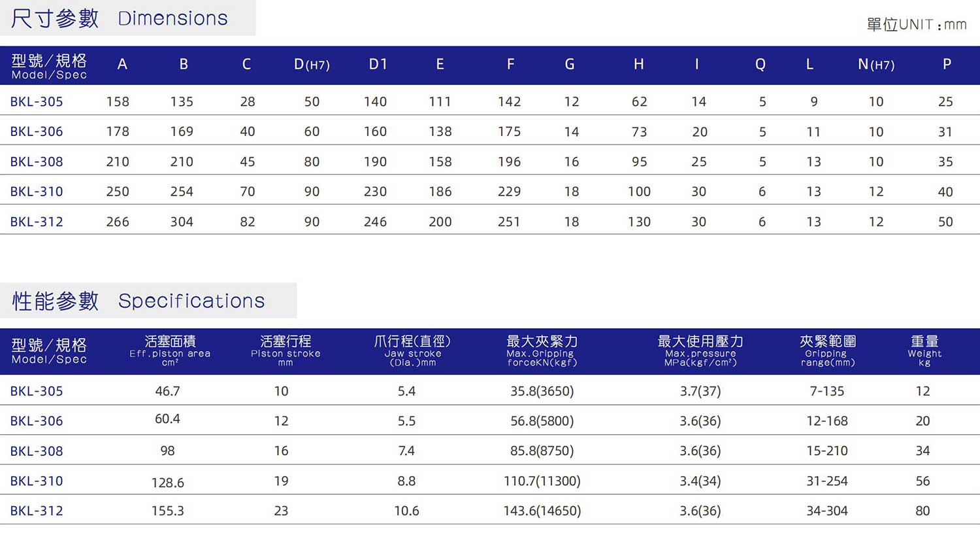Select column header N(H7)

pos(875,64)
